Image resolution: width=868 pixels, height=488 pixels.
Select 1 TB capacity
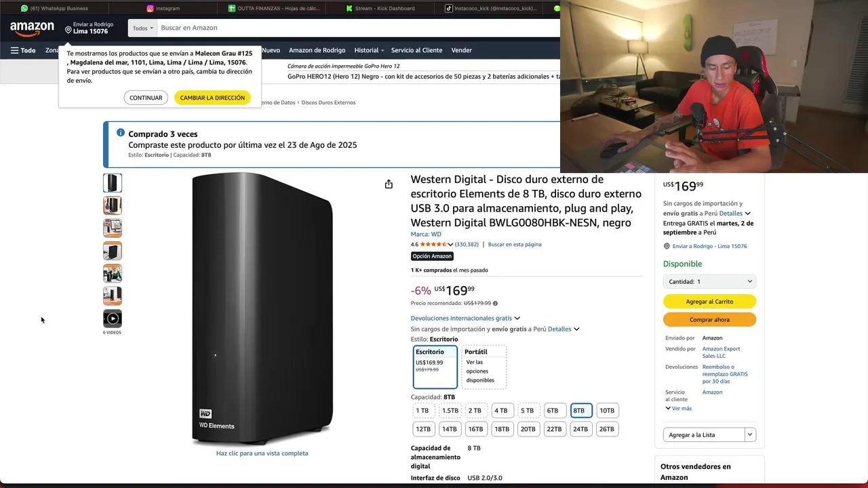tap(422, 411)
